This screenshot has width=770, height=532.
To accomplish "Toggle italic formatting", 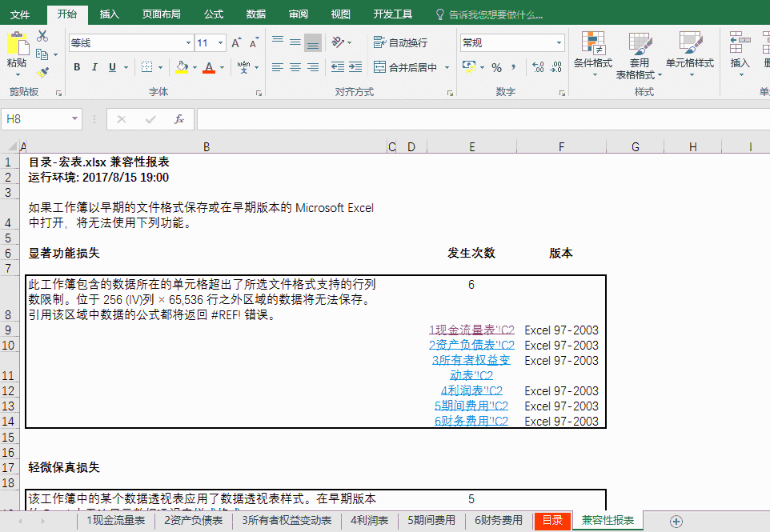I will (x=94, y=67).
